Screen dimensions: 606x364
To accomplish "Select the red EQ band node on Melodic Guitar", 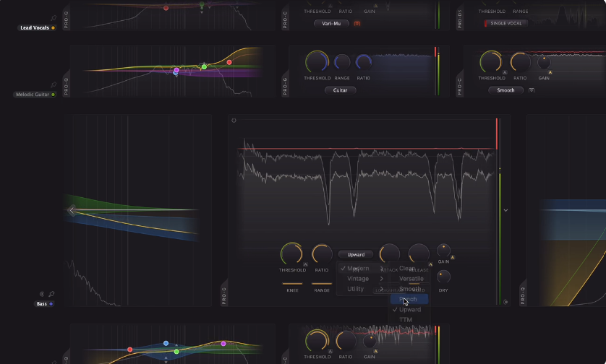I will 229,62.
